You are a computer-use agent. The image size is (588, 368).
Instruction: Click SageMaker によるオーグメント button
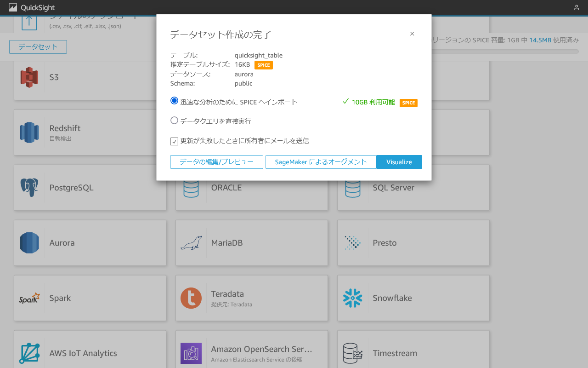(x=321, y=162)
